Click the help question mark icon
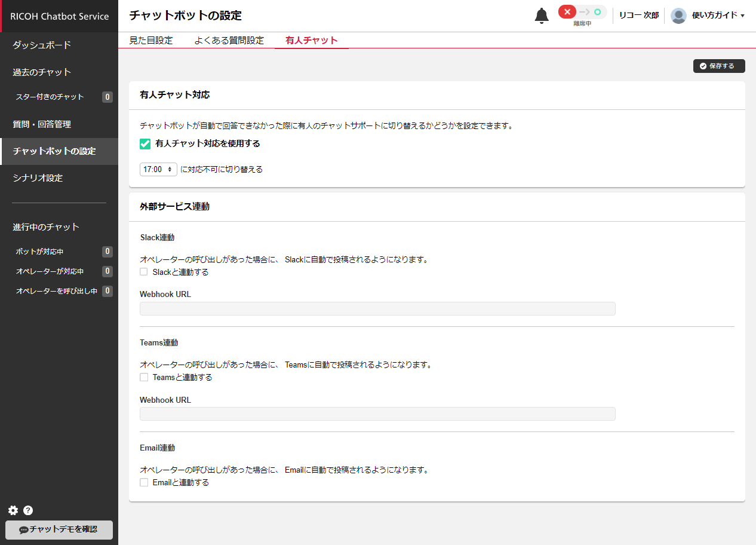 (28, 510)
